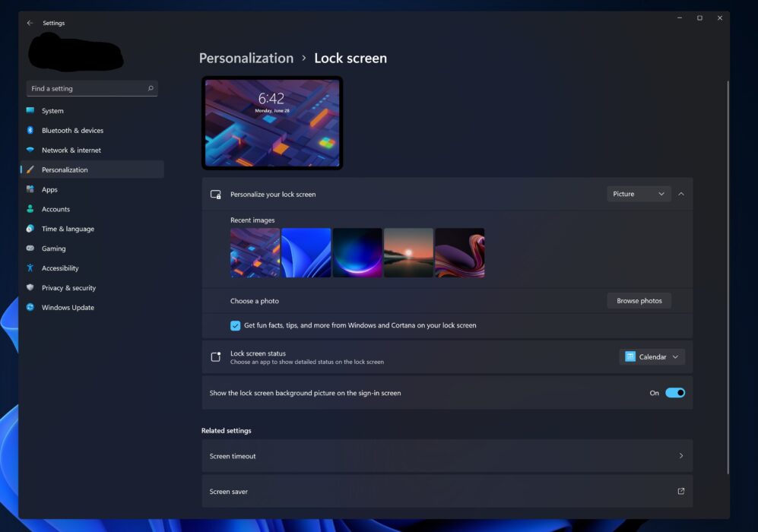Click the back arrow next to Settings
The width and height of the screenshot is (758, 532).
(30, 23)
